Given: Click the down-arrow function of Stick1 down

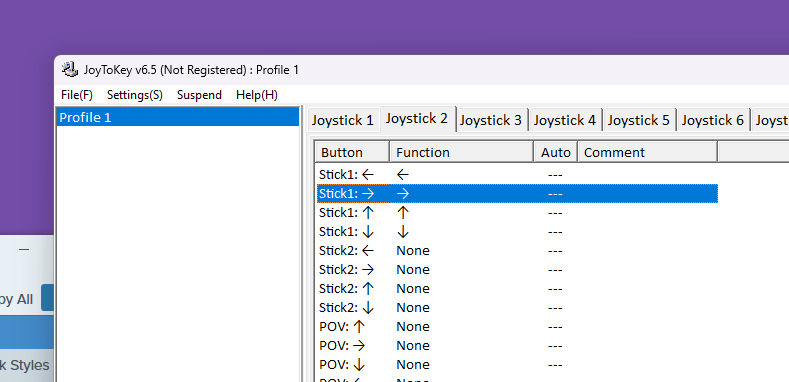Looking at the screenshot, I should point(403,232).
